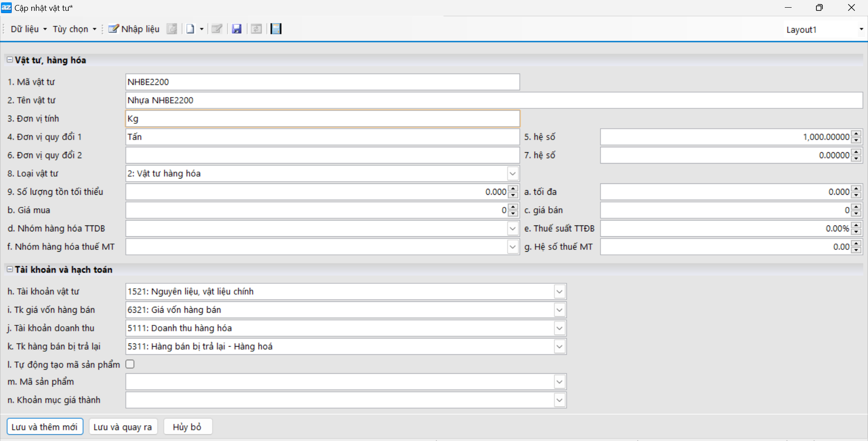Open the Loại vật tư dropdown
This screenshot has width=868, height=441.
512,174
